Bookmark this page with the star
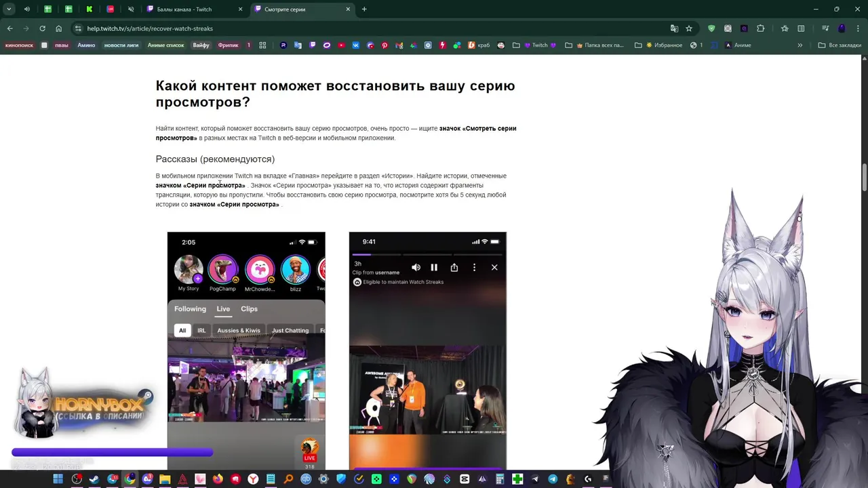868x488 pixels. tap(689, 28)
